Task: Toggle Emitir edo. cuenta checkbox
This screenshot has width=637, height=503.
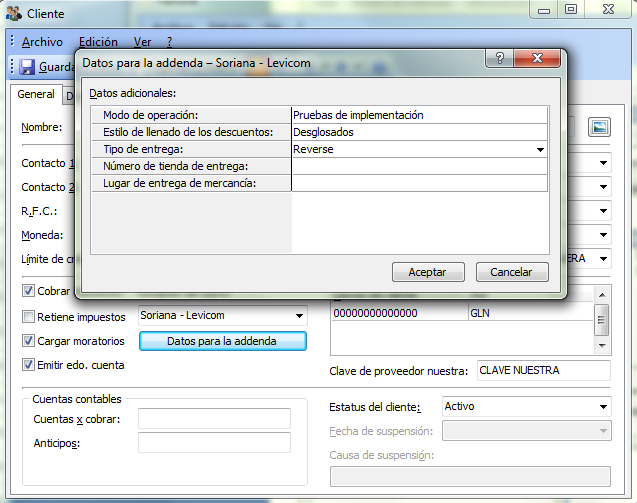Action: click(28, 365)
